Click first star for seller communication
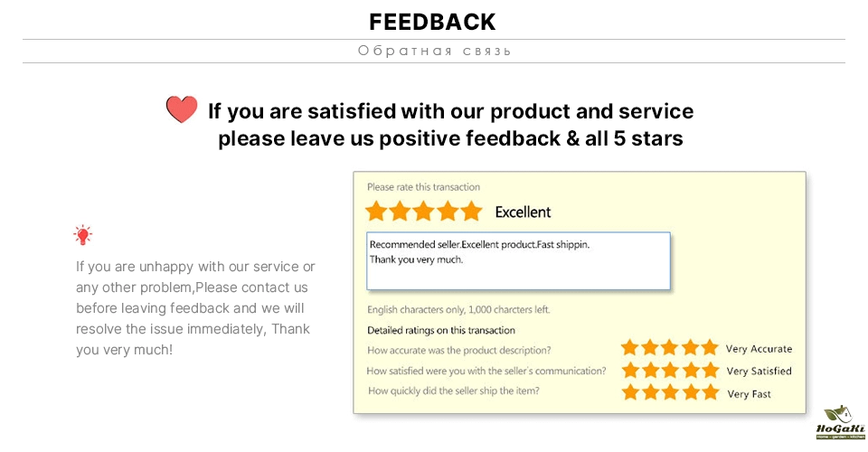 [x=629, y=371]
